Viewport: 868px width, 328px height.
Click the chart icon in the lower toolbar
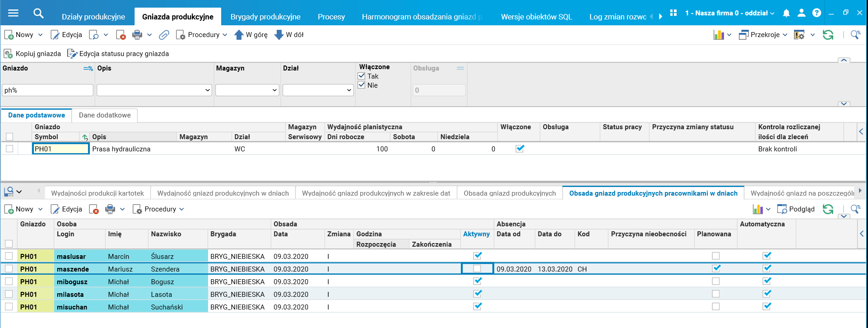click(758, 209)
